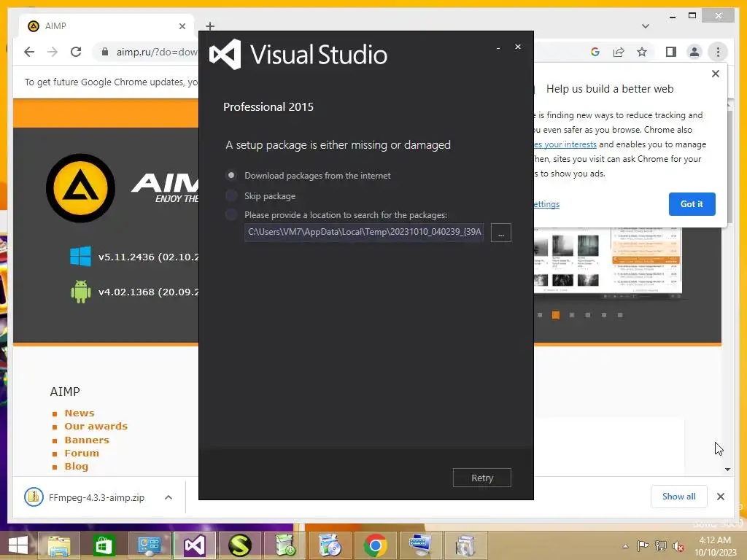
Task: Select Download packages from the internet option
Action: [x=231, y=176]
